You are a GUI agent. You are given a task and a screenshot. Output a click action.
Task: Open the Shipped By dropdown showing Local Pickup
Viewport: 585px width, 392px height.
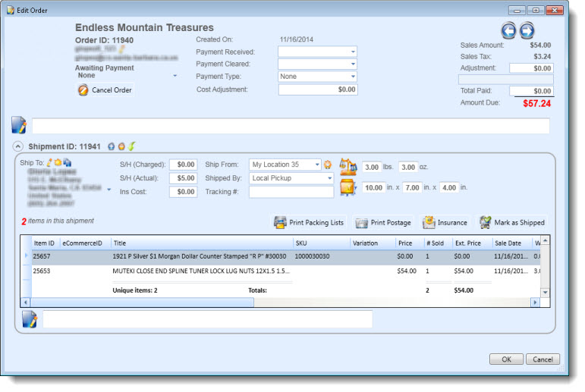[x=329, y=178]
